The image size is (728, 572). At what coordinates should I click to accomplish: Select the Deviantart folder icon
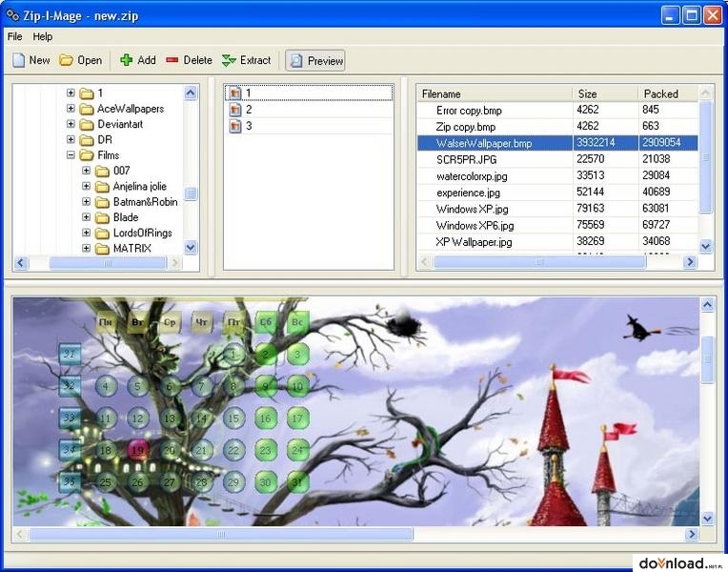coord(87,125)
